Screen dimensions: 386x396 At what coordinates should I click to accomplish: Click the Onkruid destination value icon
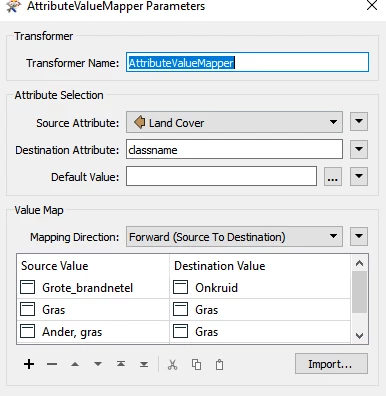click(x=180, y=287)
